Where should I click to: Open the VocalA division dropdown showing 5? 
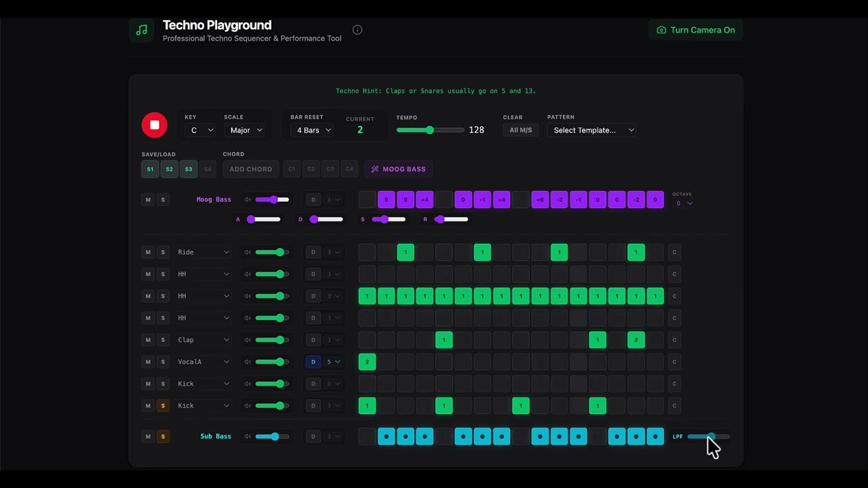pyautogui.click(x=333, y=362)
